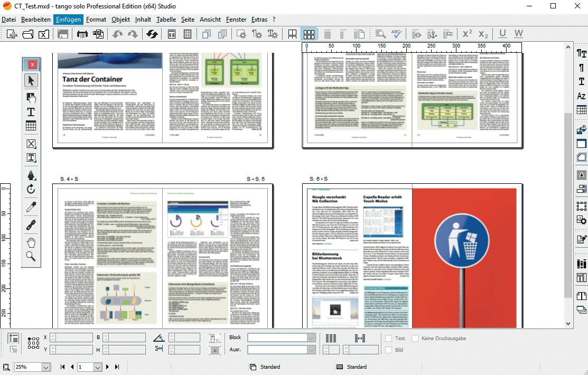Open the Tabelle menu
The image size is (588, 375).
pyautogui.click(x=166, y=20)
